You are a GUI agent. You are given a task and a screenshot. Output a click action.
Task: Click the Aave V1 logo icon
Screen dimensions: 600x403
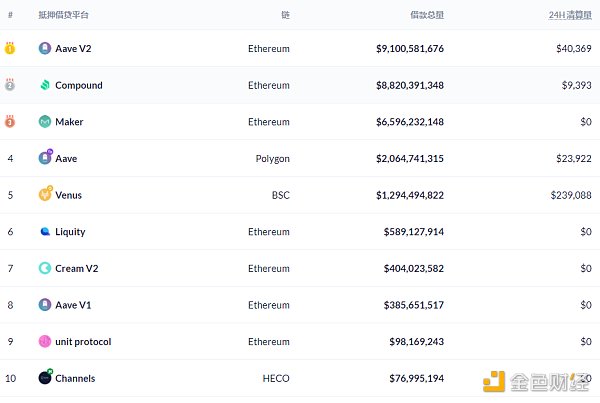pyautogui.click(x=45, y=305)
